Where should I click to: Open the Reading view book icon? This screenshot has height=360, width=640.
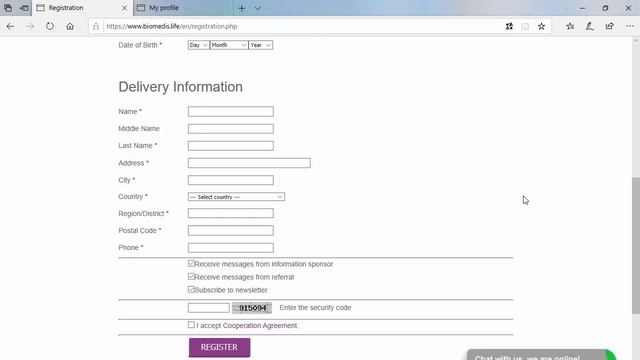tap(525, 26)
